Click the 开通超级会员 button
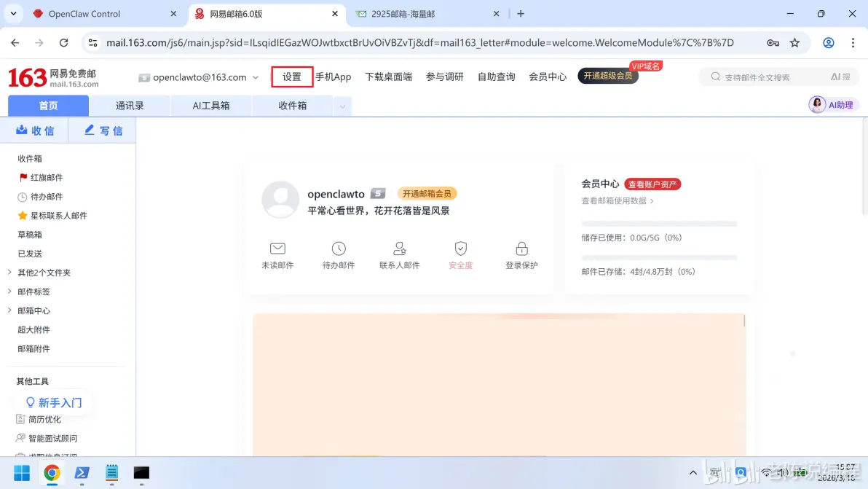 click(x=608, y=76)
